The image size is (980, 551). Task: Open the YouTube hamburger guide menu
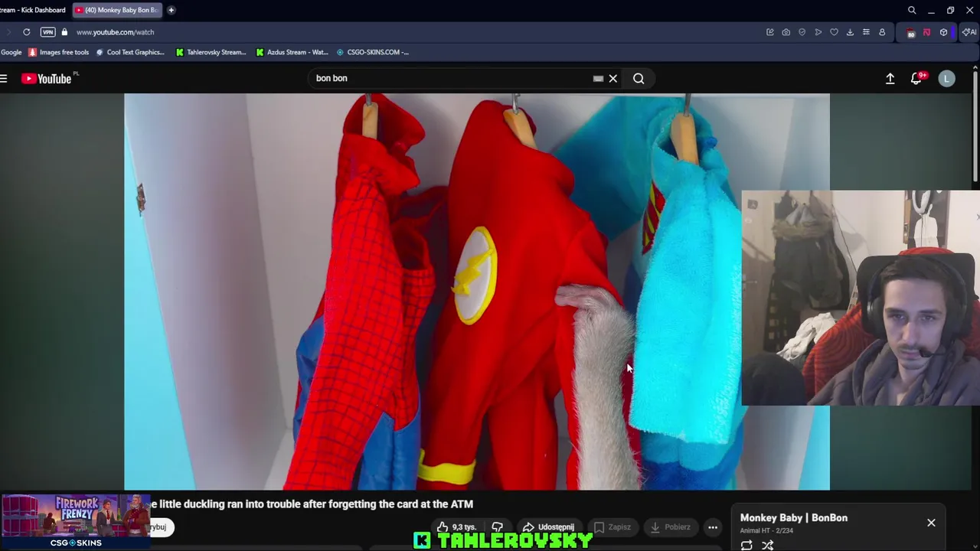click(4, 78)
